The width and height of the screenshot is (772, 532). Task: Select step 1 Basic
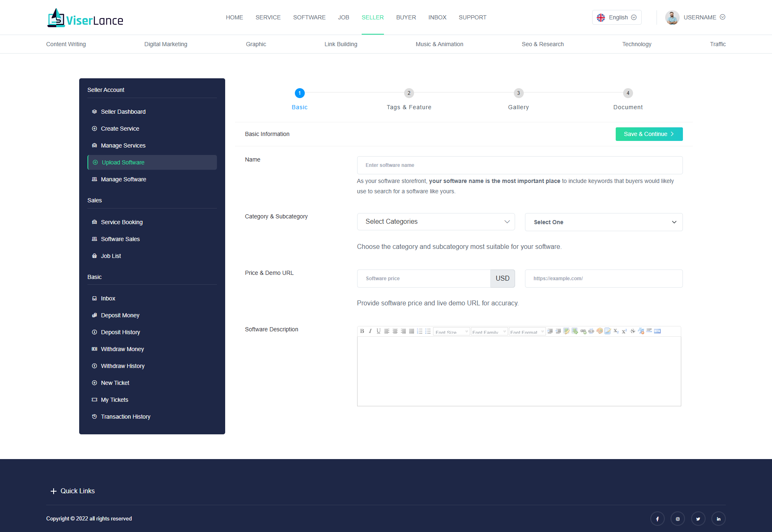click(x=299, y=100)
